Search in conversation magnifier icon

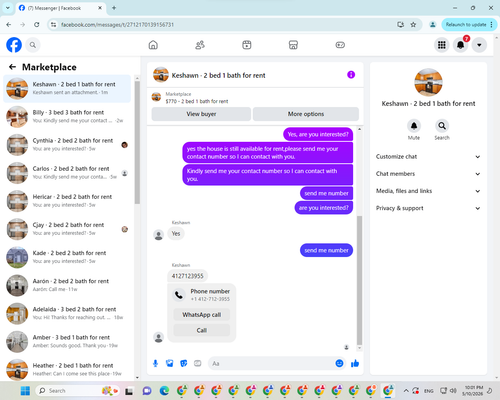(442, 126)
